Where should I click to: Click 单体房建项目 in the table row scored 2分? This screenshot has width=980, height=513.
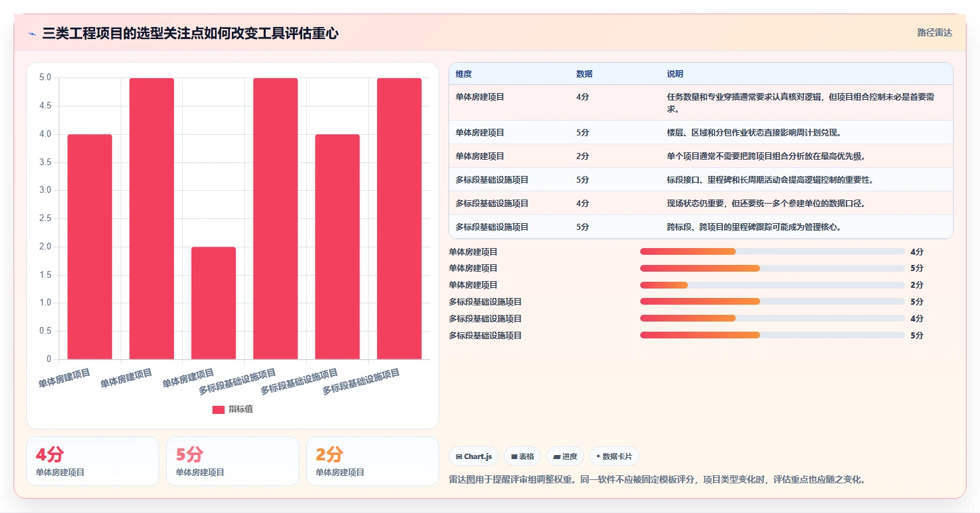(x=480, y=156)
